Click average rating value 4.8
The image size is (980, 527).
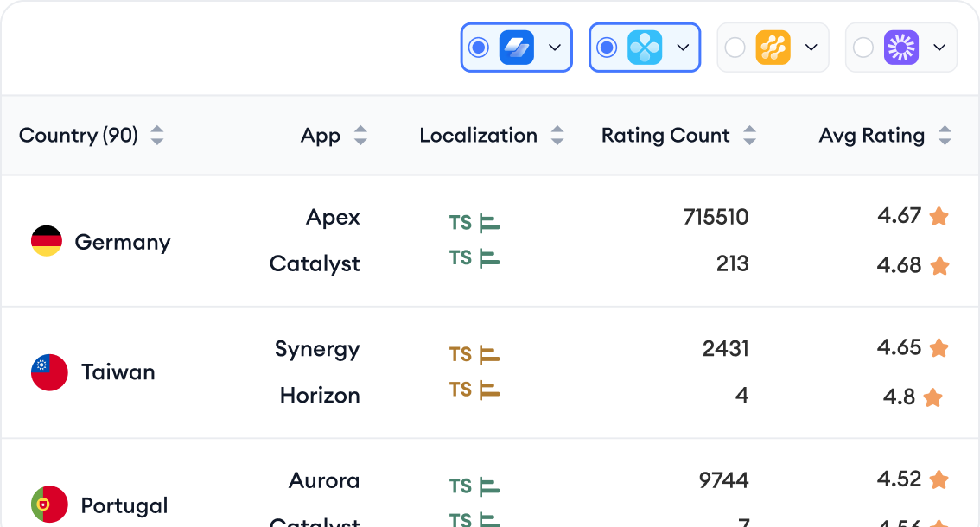coord(900,397)
